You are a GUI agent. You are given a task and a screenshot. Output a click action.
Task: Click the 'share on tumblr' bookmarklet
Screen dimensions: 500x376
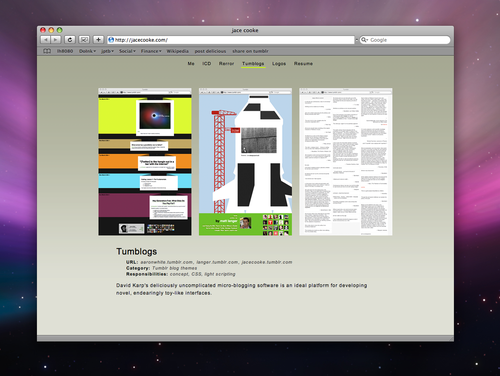pos(250,51)
